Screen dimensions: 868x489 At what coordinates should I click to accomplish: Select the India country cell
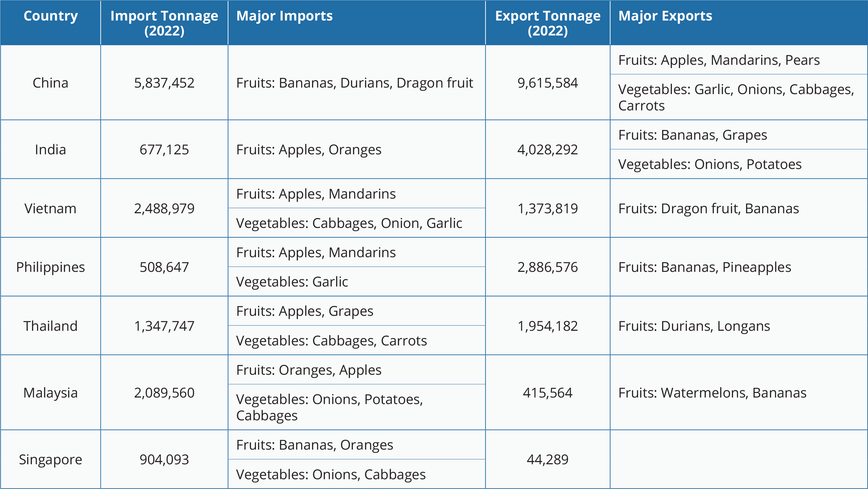coord(50,149)
